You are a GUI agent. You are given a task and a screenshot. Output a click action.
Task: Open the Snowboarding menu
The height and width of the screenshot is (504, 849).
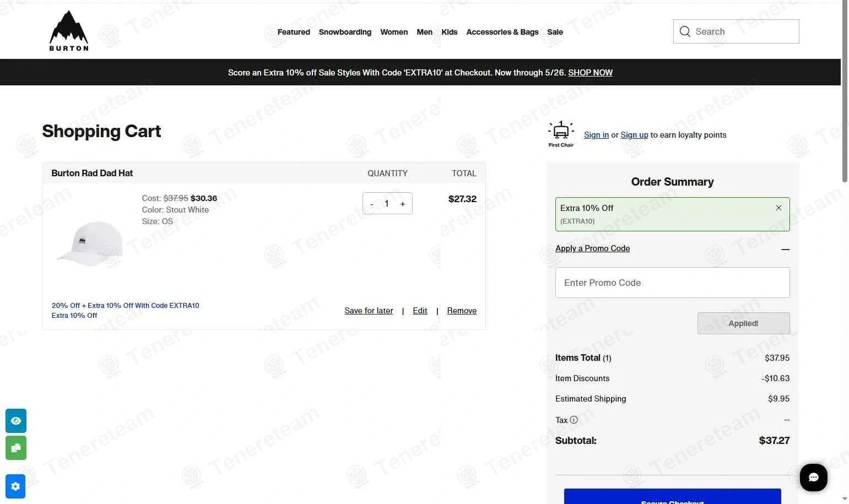[x=345, y=32]
